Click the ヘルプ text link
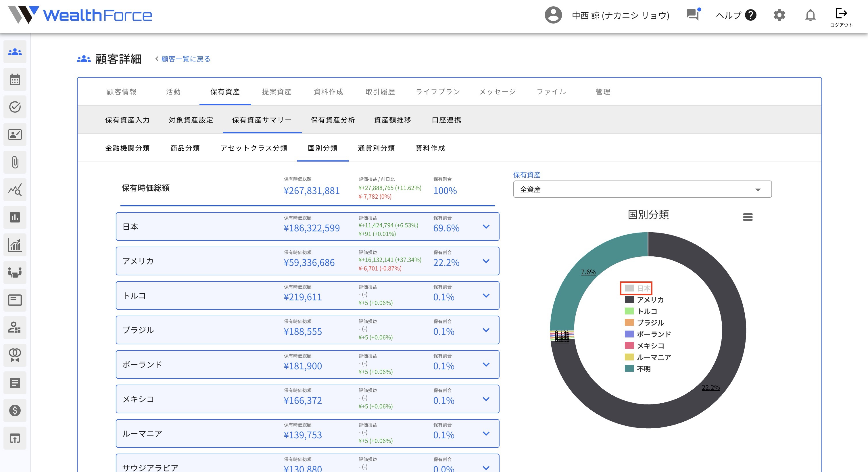This screenshot has height=472, width=868. point(729,15)
